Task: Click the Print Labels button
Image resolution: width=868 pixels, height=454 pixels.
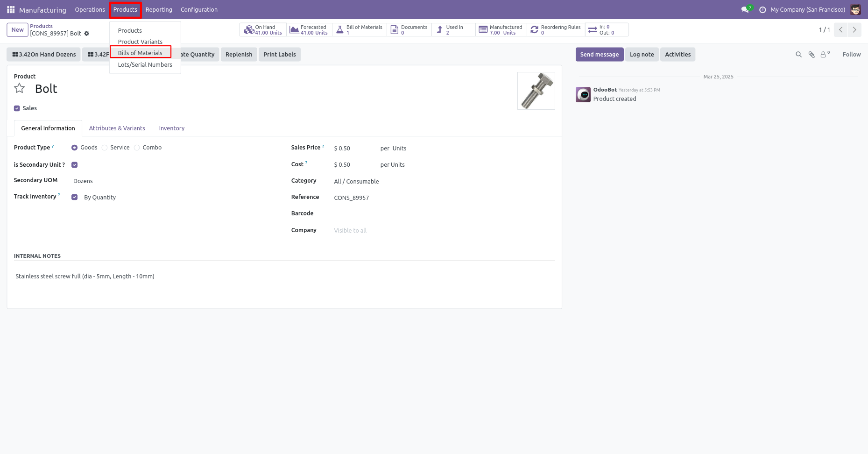Action: (x=280, y=54)
